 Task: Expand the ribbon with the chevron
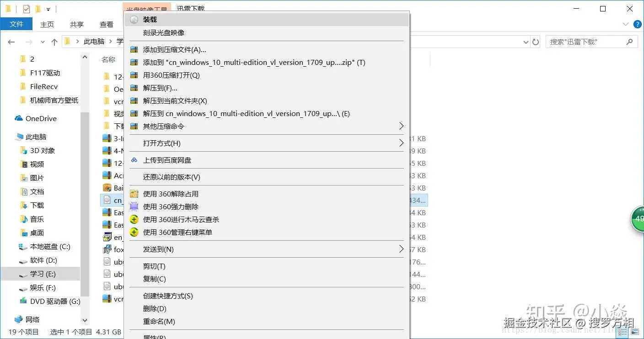tap(626, 24)
